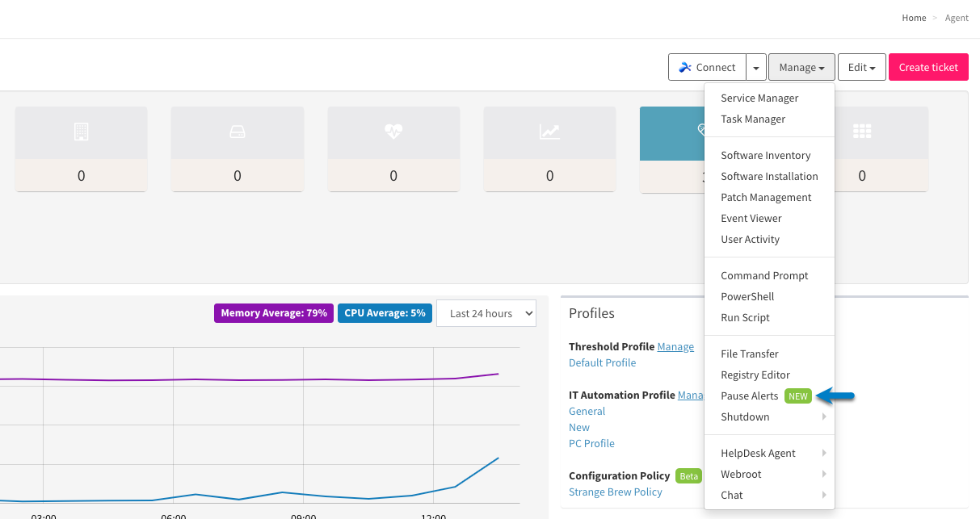Click the Memory Average 79% label
Viewport: 980px width, 519px height.
click(x=274, y=313)
